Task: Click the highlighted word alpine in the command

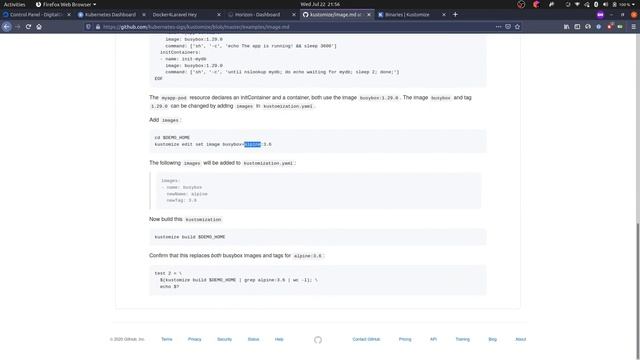Action: (x=252, y=144)
